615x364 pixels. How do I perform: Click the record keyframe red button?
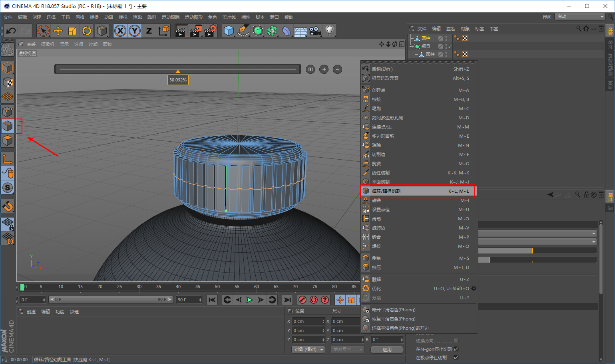tap(303, 300)
